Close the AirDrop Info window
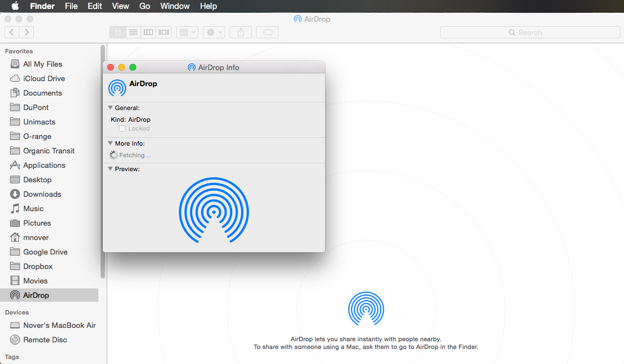Image resolution: width=624 pixels, height=364 pixels. tap(111, 67)
